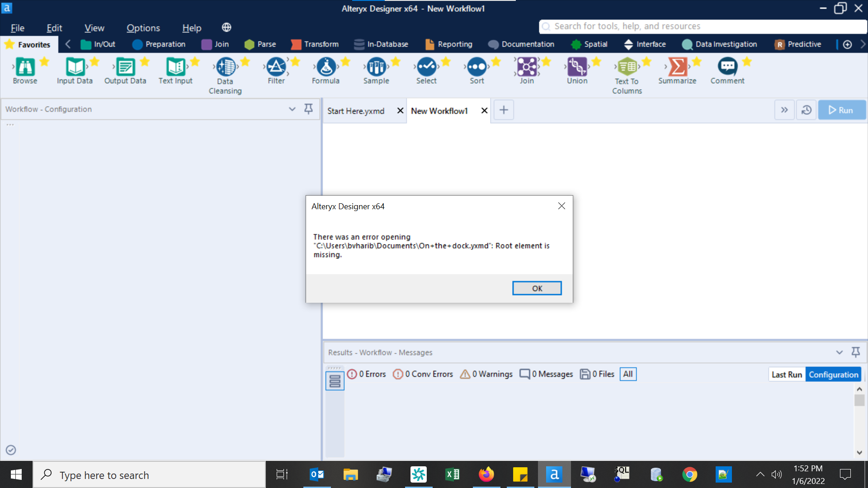Select the Summarize tool icon
The height and width of the screenshot is (488, 868).
tap(677, 67)
